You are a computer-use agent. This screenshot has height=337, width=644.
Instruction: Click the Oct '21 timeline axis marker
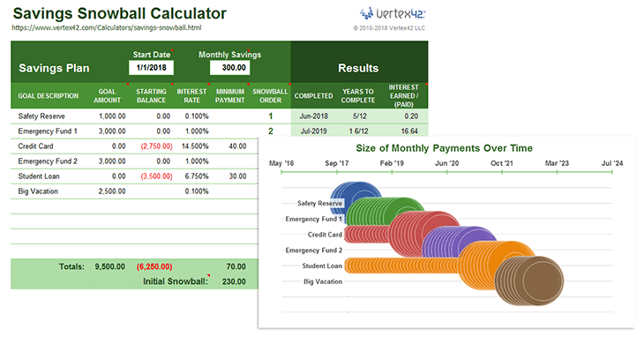point(502,163)
